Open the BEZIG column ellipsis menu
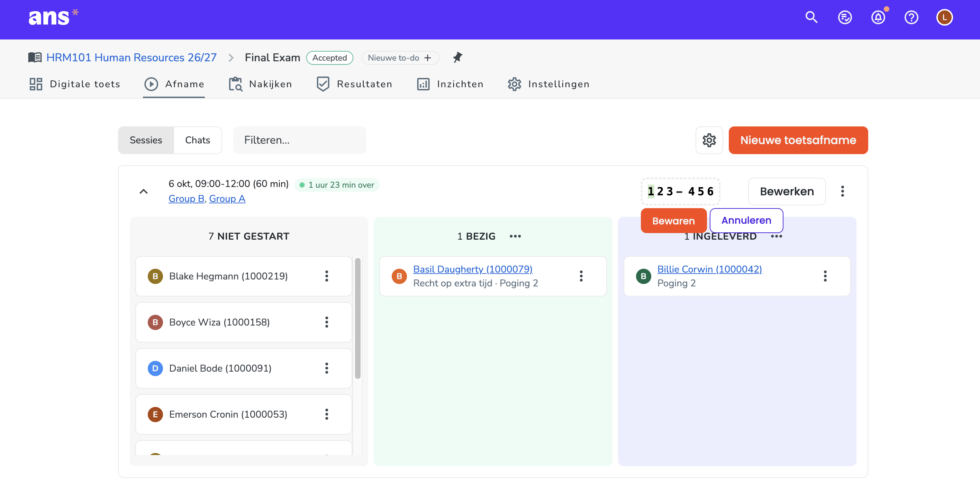Screen dimensions: 980x489 (x=515, y=237)
